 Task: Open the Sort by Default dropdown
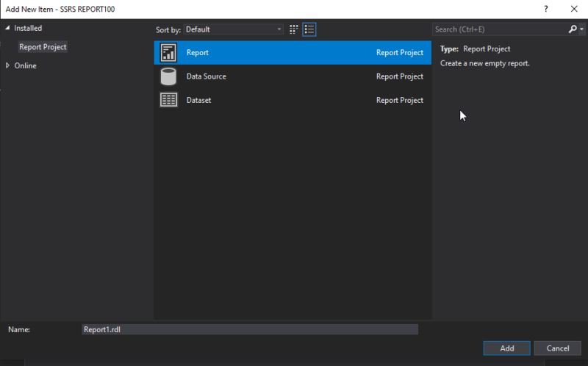click(x=233, y=29)
